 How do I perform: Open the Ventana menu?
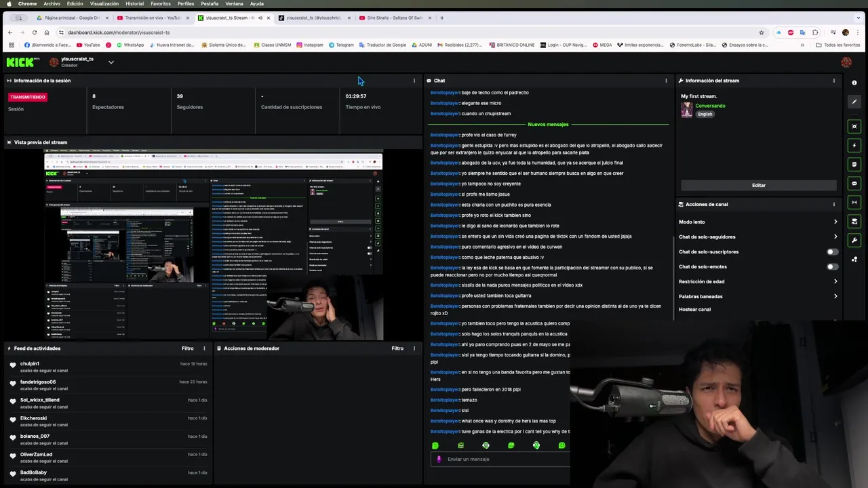[234, 3]
